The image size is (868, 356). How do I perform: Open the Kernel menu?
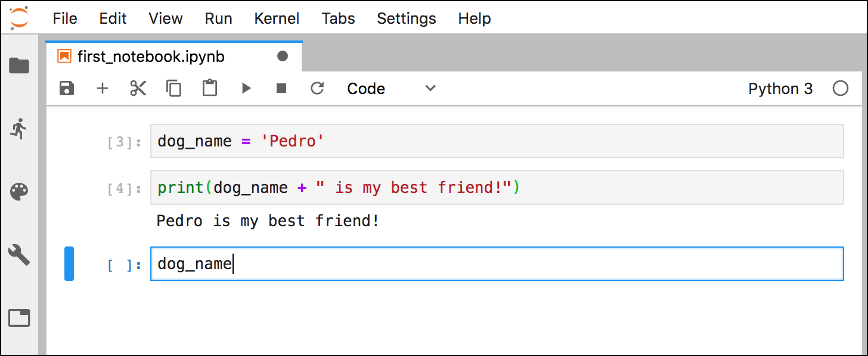tap(277, 18)
